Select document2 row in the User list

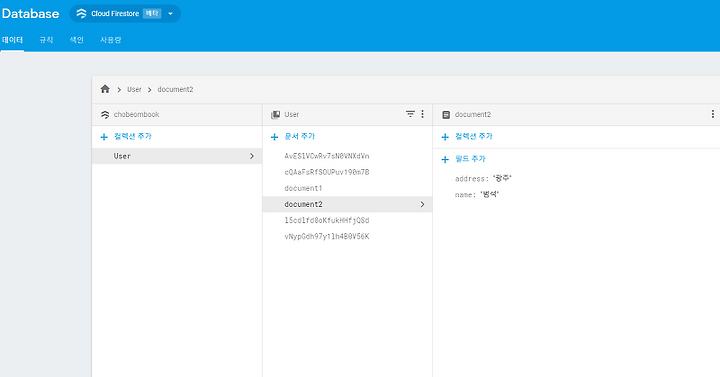(x=347, y=204)
